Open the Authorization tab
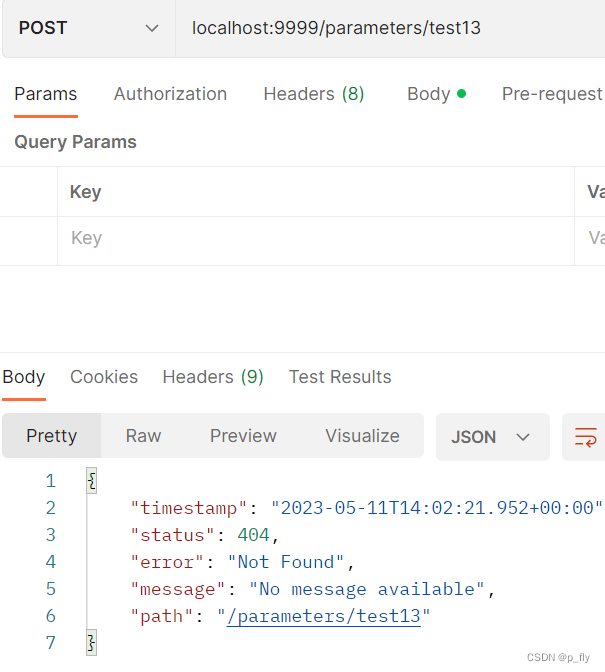The image size is (605, 672). pos(170,94)
